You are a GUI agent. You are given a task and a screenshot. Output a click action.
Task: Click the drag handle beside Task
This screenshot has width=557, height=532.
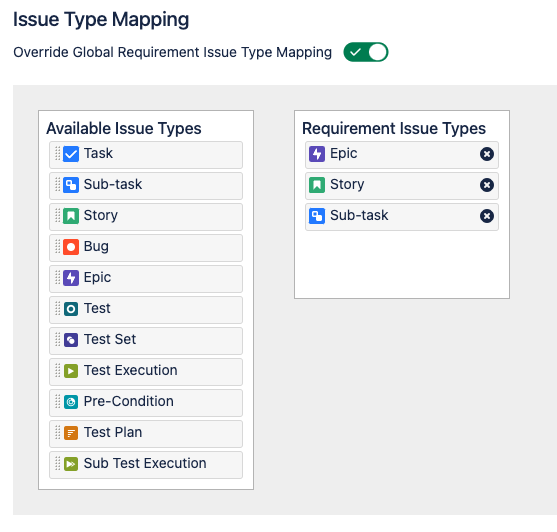(58, 154)
